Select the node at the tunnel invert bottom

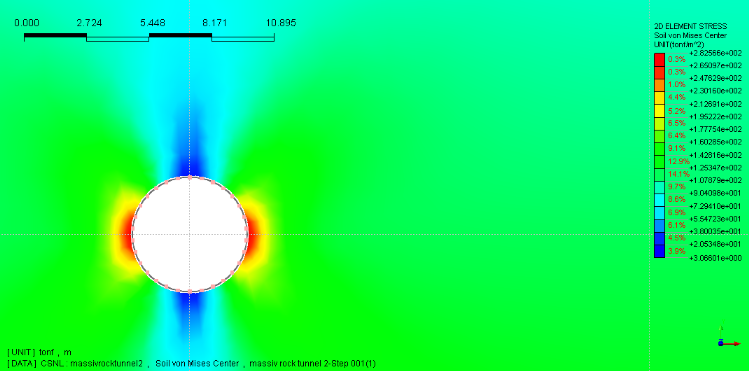[x=190, y=291]
